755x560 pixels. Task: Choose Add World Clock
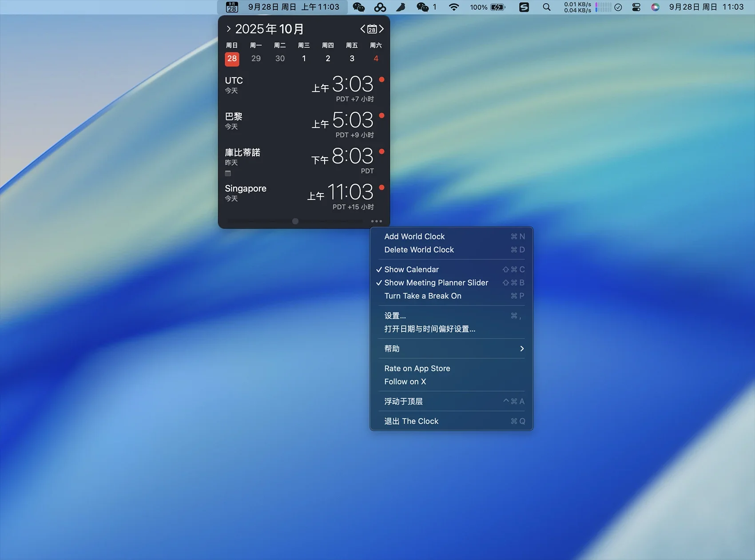(451, 237)
